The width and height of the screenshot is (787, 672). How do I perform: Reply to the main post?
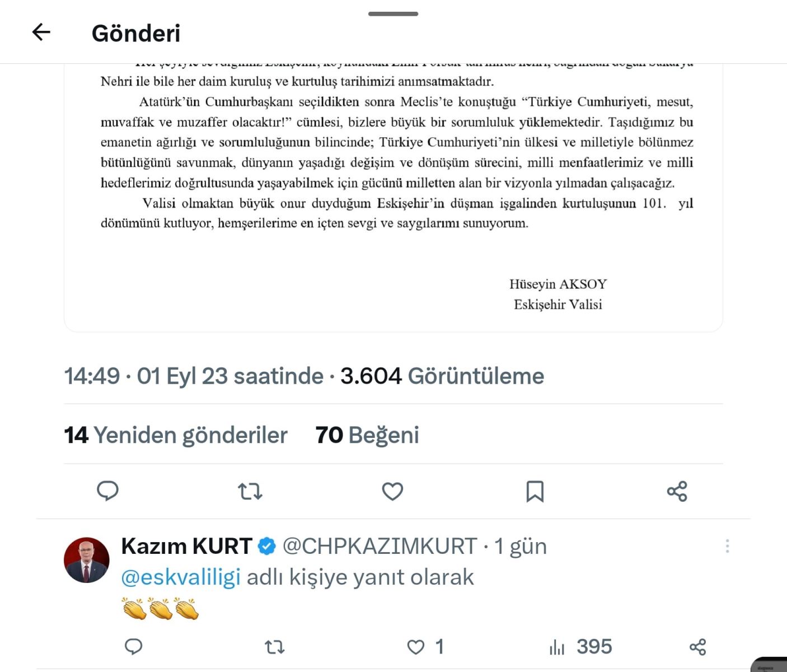pyautogui.click(x=107, y=491)
